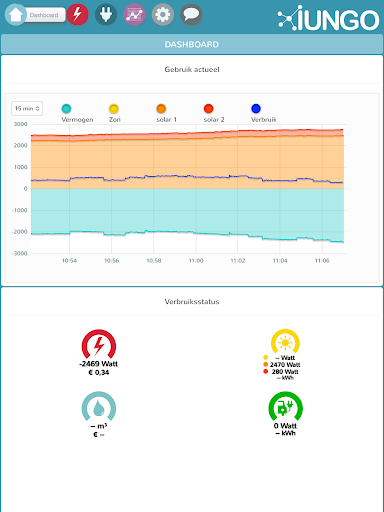Open the purple graph analysis icon
Screen dimensions: 384x512
click(x=134, y=15)
